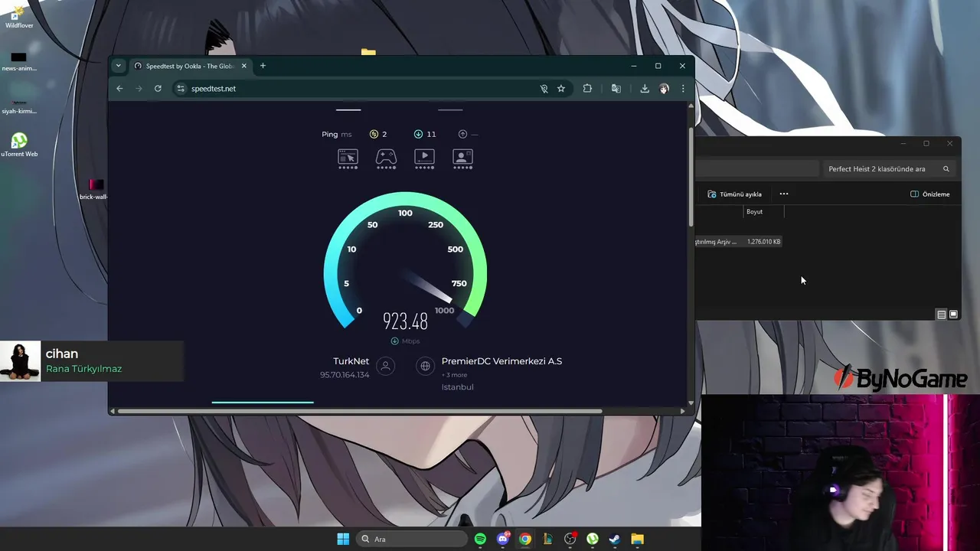Click the download latency icon showing 11
Screen dimensions: 980x551
point(418,134)
